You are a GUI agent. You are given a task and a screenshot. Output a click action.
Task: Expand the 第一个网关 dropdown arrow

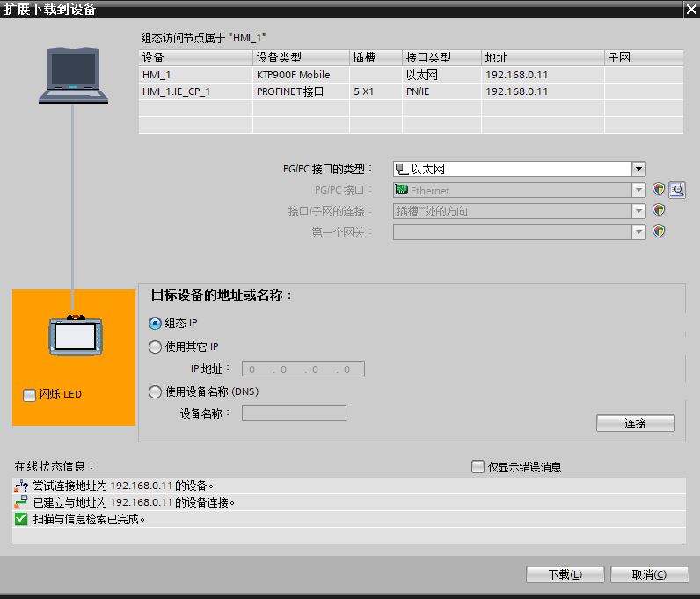(638, 232)
